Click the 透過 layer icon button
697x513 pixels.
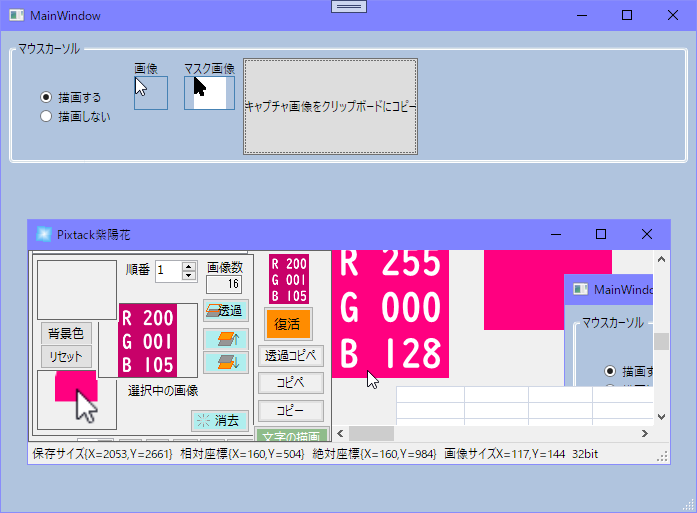[226, 310]
